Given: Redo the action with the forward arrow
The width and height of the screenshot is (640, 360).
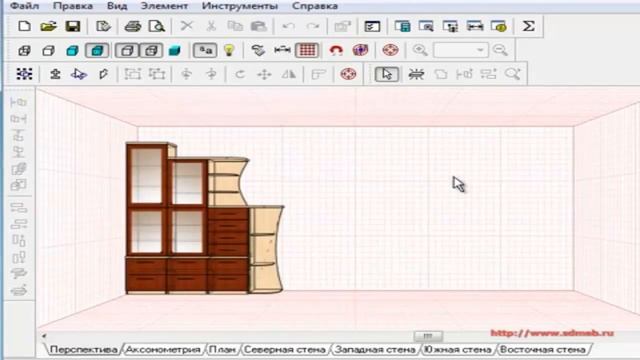Looking at the screenshot, I should [313, 27].
